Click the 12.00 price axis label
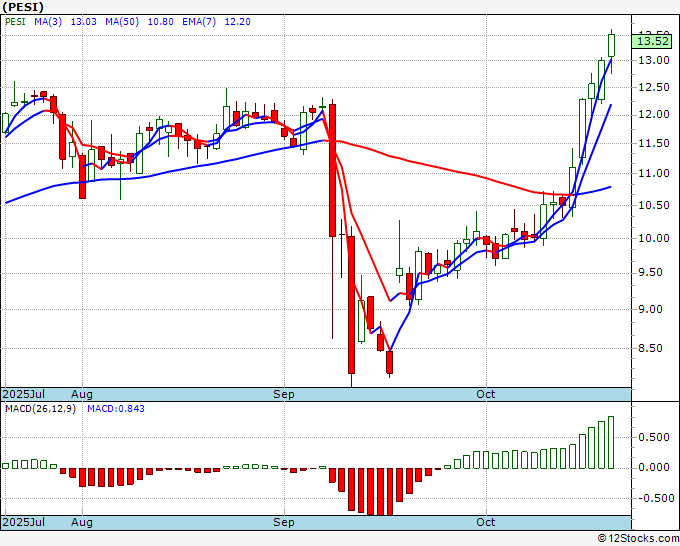Viewport: 680px width, 546px height. [654, 114]
